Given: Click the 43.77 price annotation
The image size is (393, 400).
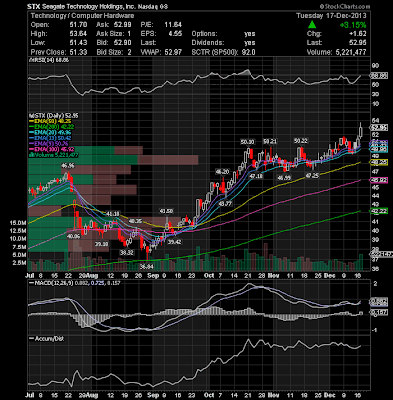Looking at the screenshot, I should tap(225, 203).
